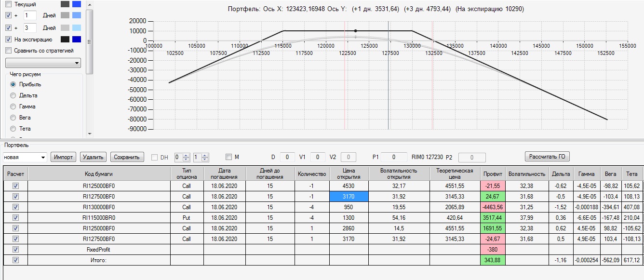This screenshot has width=644, height=280.
Task: Click the dark gray swatch beside Текущий
Action: click(x=65, y=4)
